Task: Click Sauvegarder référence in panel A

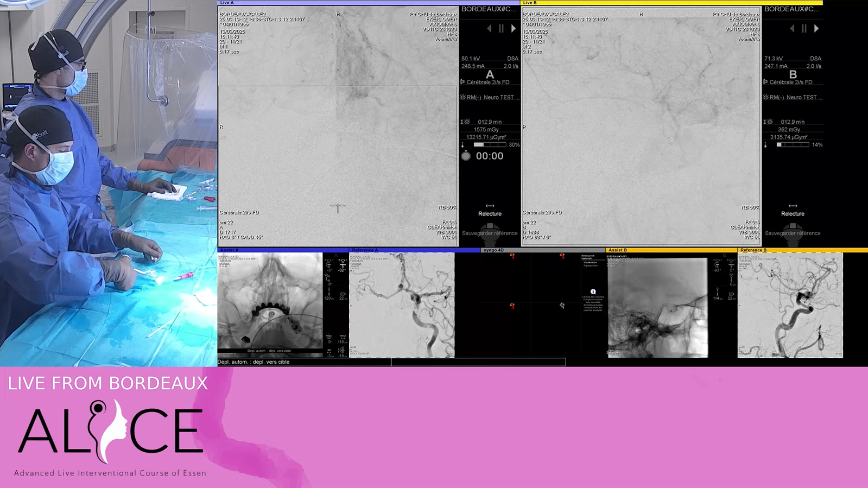Action: (x=490, y=233)
